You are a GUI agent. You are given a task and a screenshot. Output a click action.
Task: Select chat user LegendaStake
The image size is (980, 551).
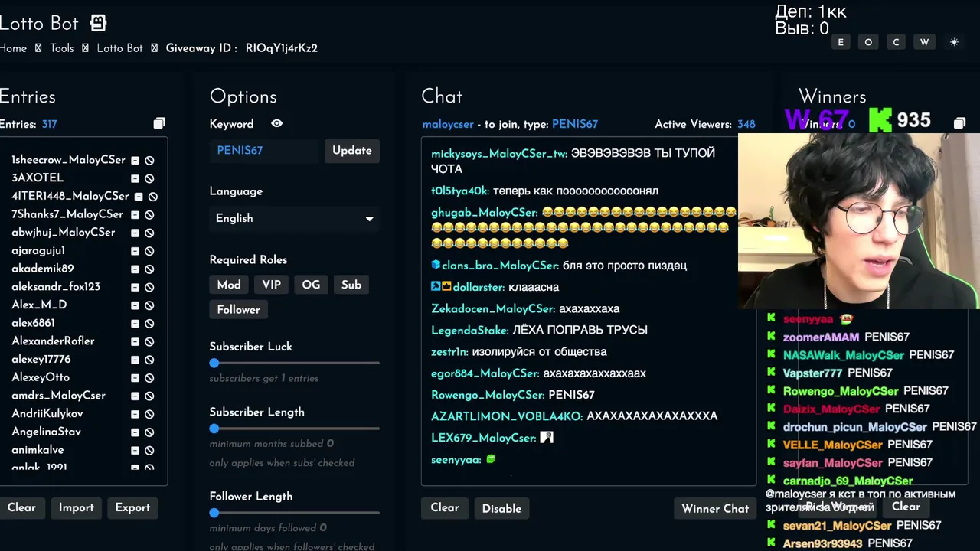click(x=470, y=330)
